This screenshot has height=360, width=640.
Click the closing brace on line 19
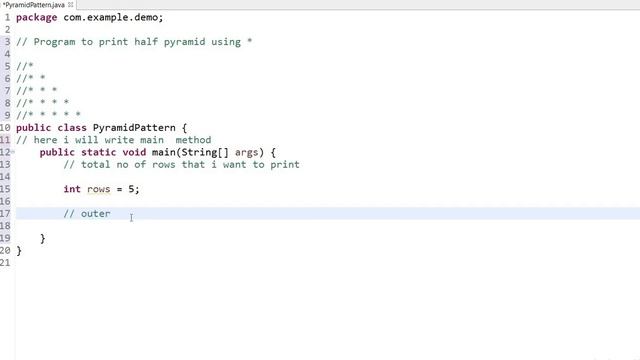(x=43, y=238)
